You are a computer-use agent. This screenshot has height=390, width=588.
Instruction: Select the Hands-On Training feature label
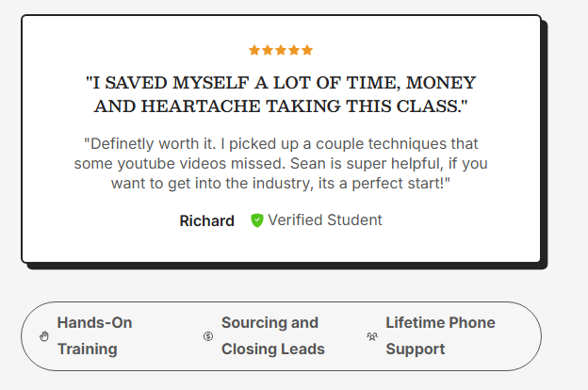[94, 335]
